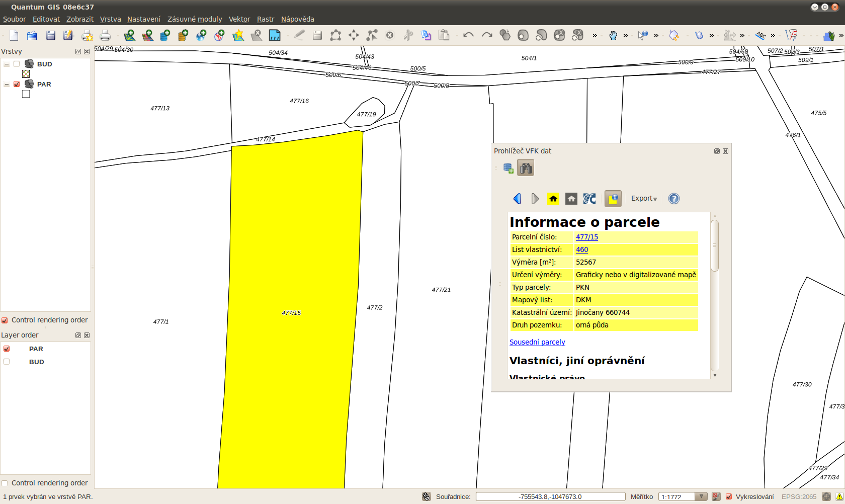The height and width of the screenshot is (504, 845).
Task: Uncheck upper Control rendering order checkbox
Action: coord(5,320)
